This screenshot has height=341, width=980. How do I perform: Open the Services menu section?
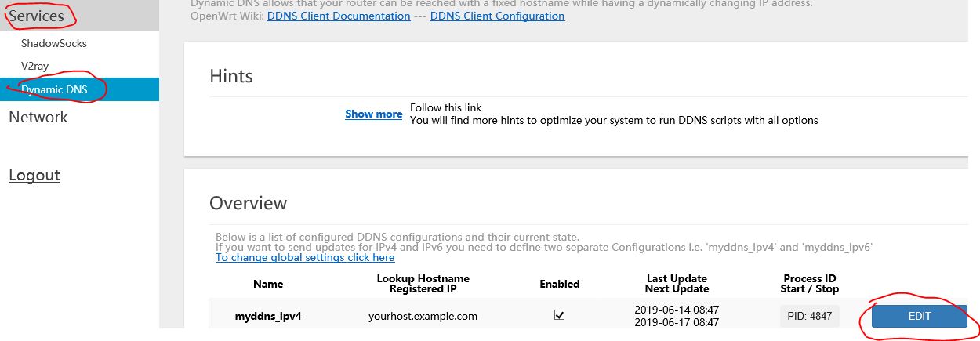(36, 16)
